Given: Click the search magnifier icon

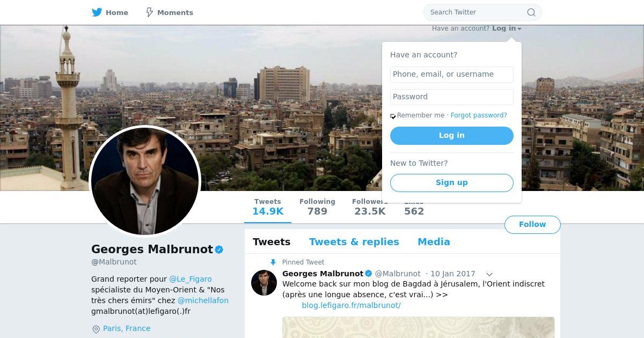Looking at the screenshot, I should [x=531, y=12].
